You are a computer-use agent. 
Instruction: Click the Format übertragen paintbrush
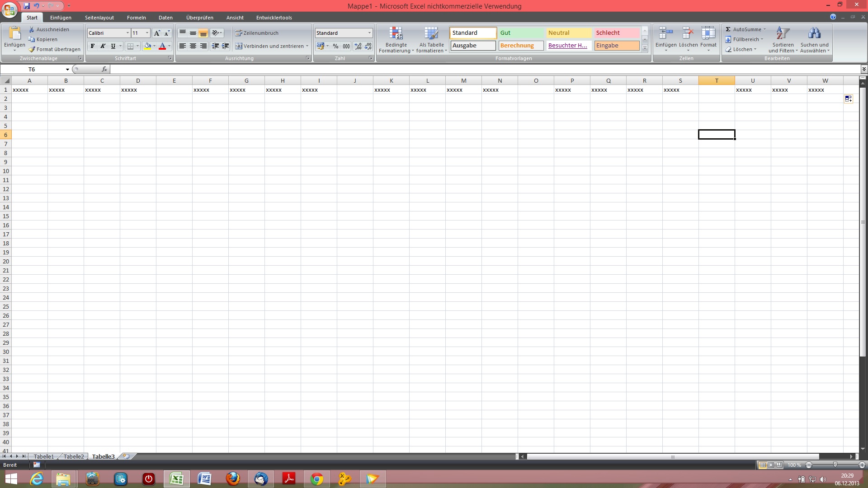click(x=32, y=49)
